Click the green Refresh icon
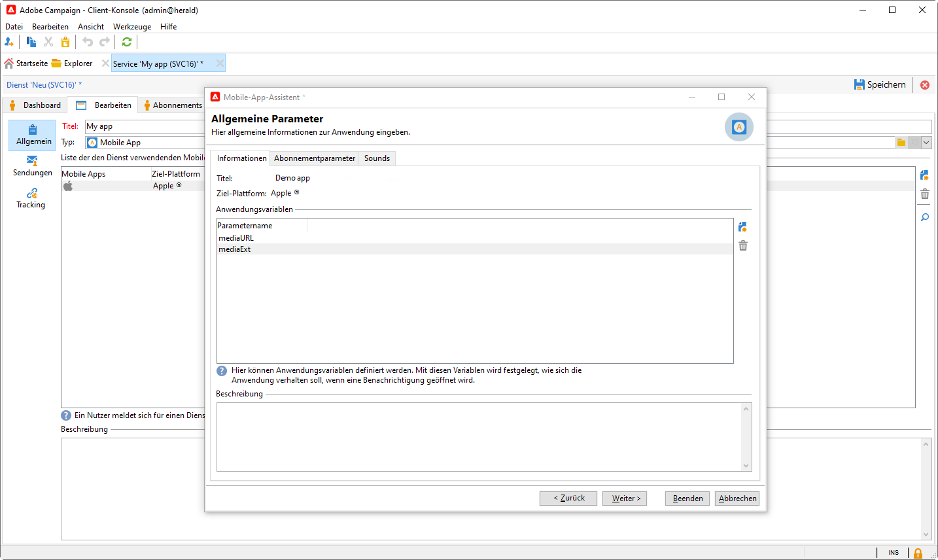This screenshot has height=560, width=938. pos(127,42)
